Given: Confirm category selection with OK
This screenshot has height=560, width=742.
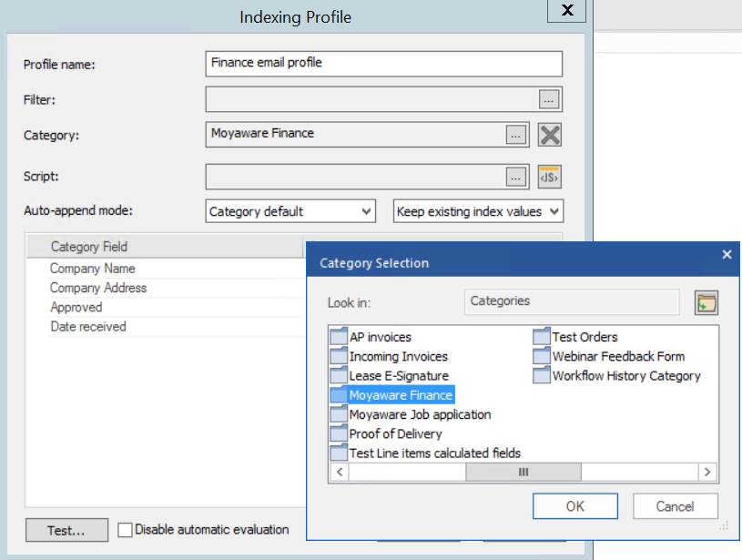Looking at the screenshot, I should [x=574, y=506].
